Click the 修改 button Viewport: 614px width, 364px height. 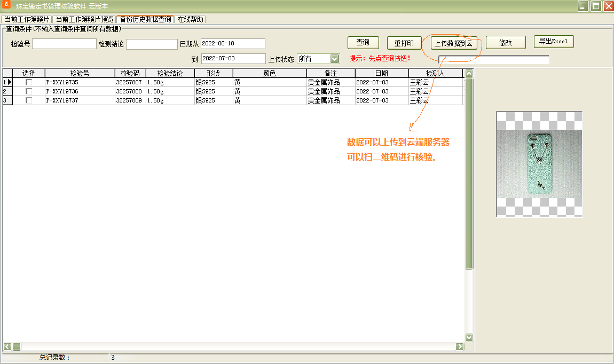pyautogui.click(x=506, y=43)
